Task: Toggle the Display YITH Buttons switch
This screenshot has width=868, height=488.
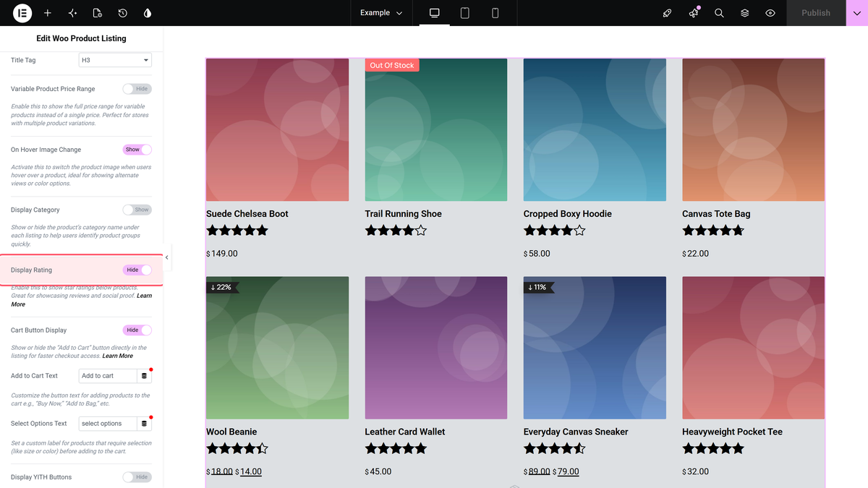Action: point(137,477)
